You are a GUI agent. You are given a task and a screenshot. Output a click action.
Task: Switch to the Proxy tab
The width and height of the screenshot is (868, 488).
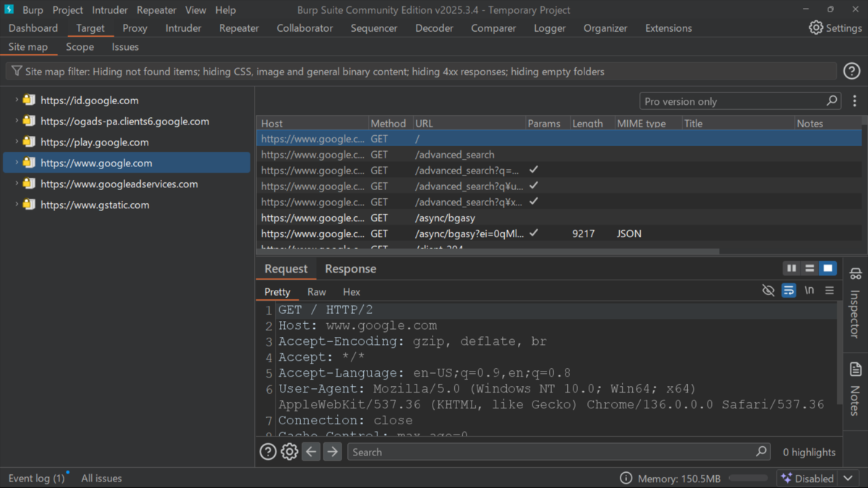(135, 28)
